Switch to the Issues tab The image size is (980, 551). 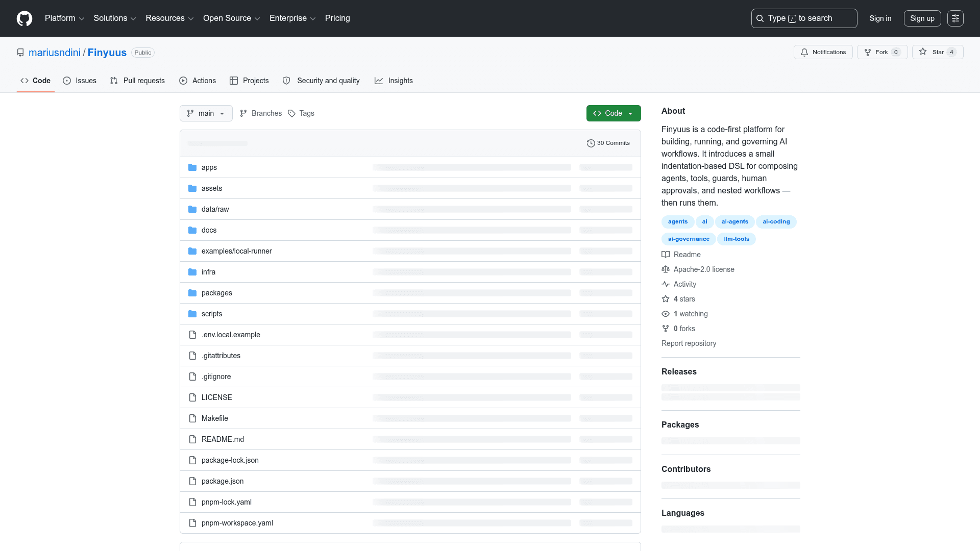pos(80,81)
